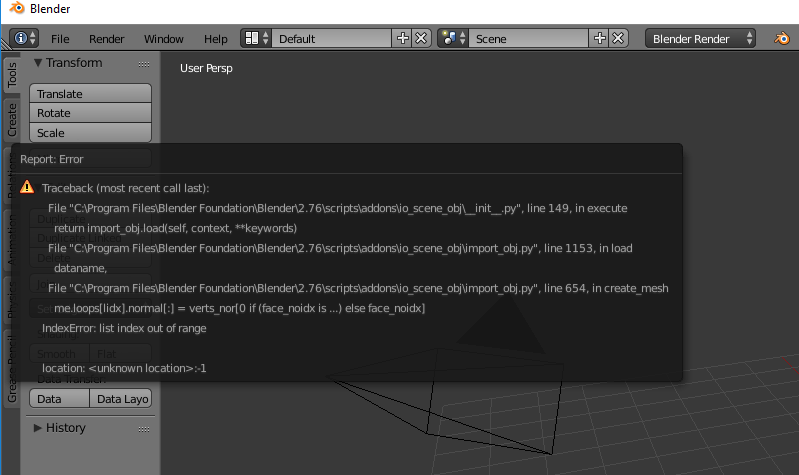Click the Translate button
This screenshot has width=799, height=475.
click(90, 94)
